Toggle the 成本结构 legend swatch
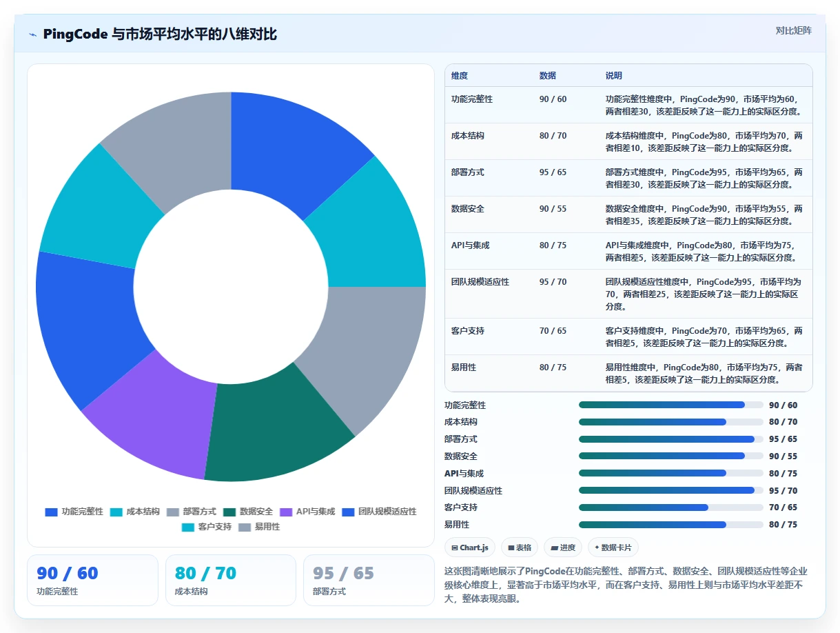This screenshot has width=840, height=633. pyautogui.click(x=116, y=512)
